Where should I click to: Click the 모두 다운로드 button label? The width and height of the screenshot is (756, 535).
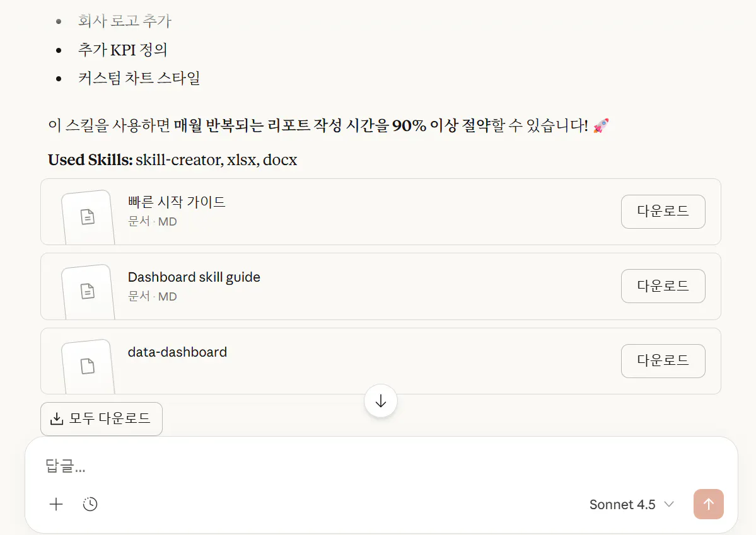point(110,419)
